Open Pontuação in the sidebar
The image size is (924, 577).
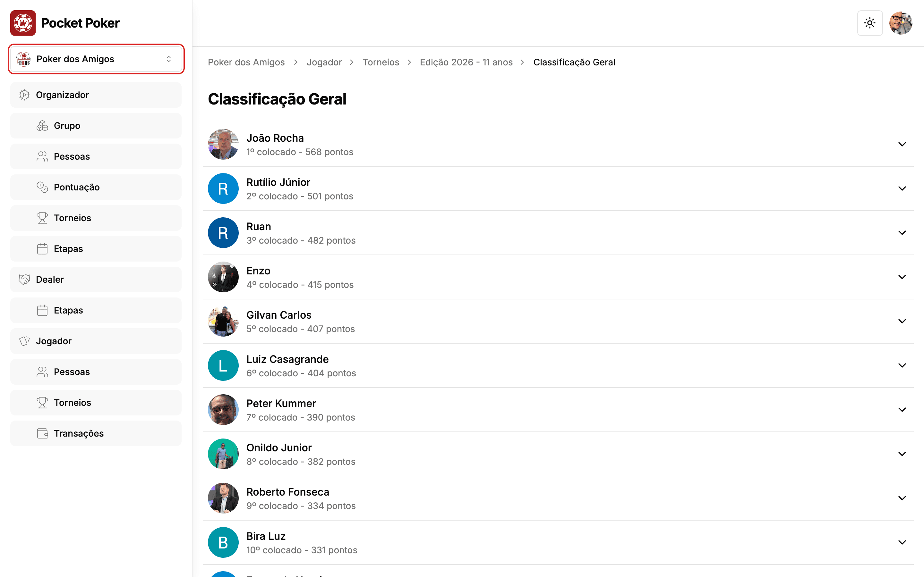[x=96, y=187]
